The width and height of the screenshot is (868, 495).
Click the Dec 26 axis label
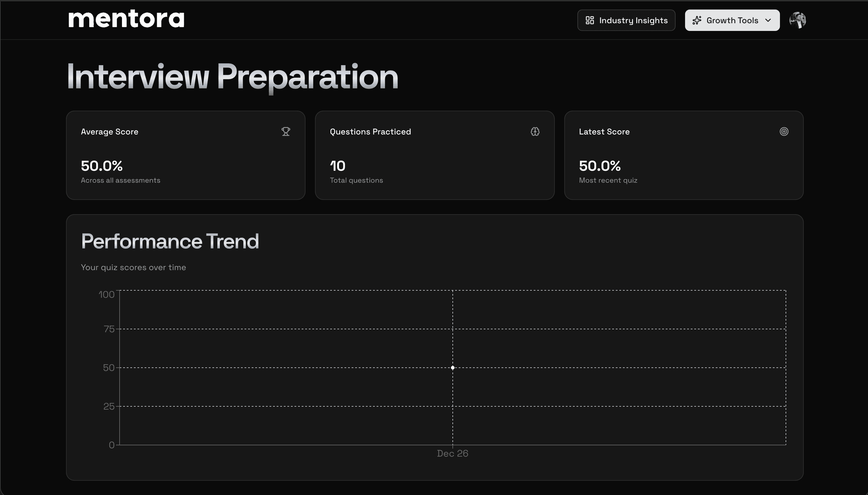tap(452, 454)
